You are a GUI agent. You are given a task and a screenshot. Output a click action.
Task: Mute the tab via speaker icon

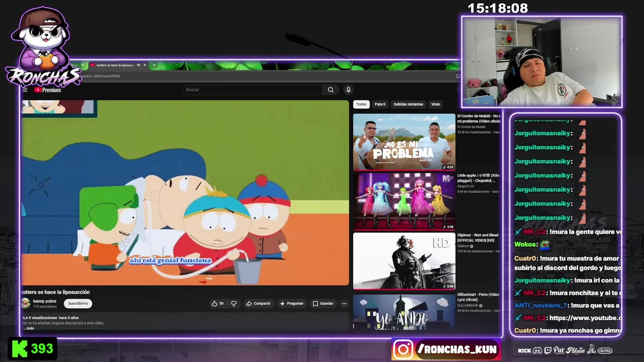point(139,65)
